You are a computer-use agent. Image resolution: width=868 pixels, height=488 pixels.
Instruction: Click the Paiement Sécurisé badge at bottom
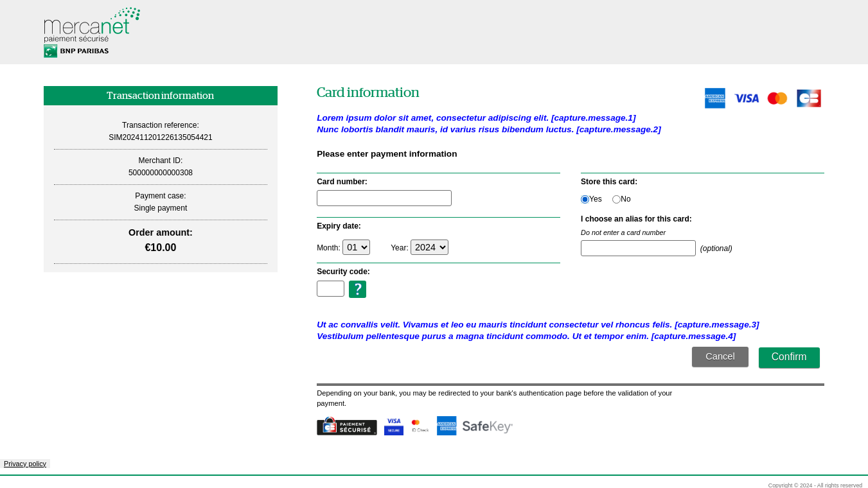[346, 426]
